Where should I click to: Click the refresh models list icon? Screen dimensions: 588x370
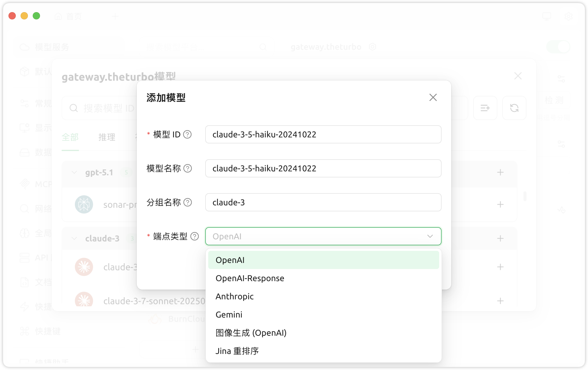click(514, 108)
